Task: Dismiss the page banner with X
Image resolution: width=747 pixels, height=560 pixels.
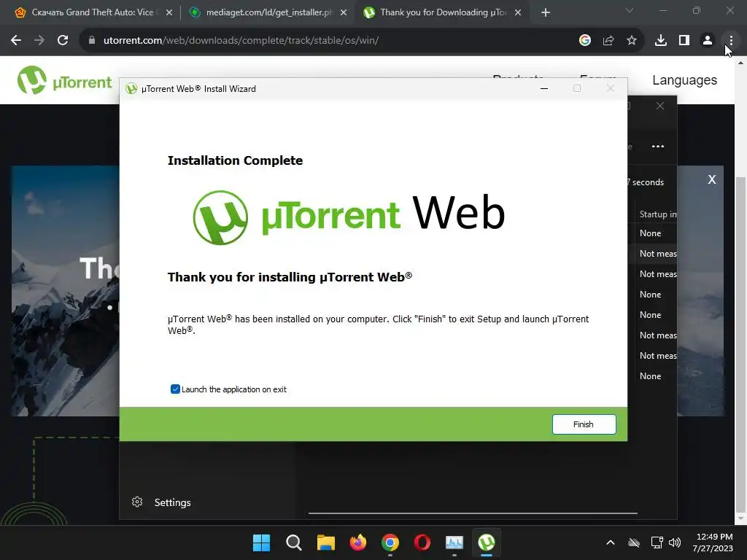Action: click(712, 179)
